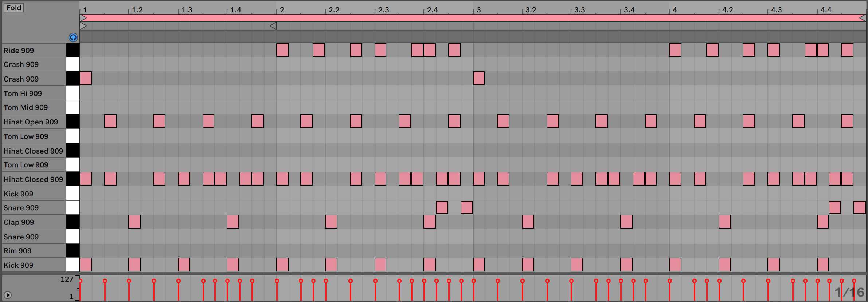
Task: Click 1.4 on the beat ruler
Action: click(x=235, y=10)
